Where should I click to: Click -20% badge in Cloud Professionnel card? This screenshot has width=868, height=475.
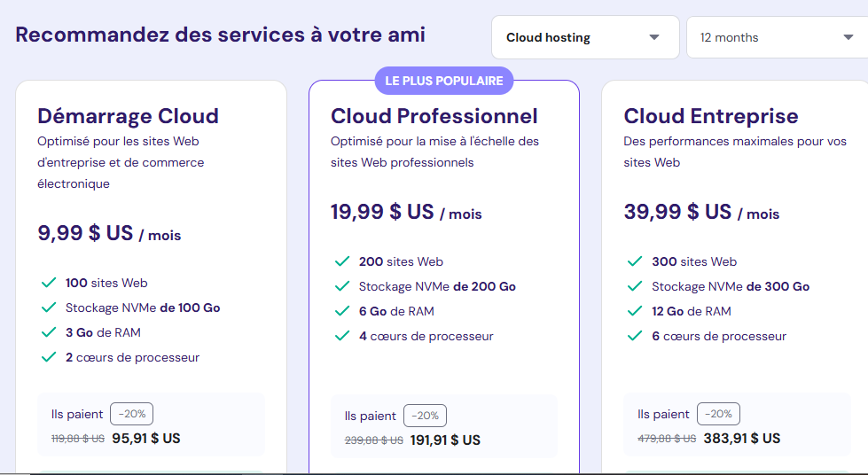point(426,416)
